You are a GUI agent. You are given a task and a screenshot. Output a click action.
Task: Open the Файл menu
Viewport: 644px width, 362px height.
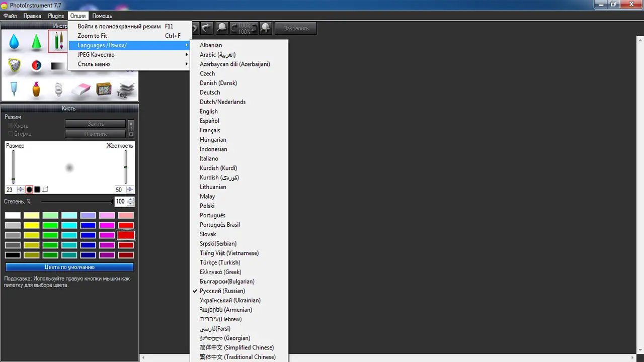tap(10, 16)
